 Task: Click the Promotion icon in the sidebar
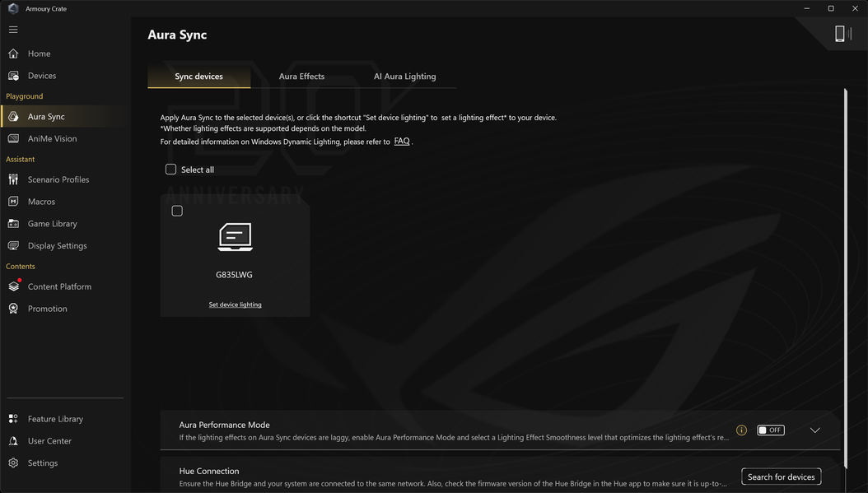point(13,309)
